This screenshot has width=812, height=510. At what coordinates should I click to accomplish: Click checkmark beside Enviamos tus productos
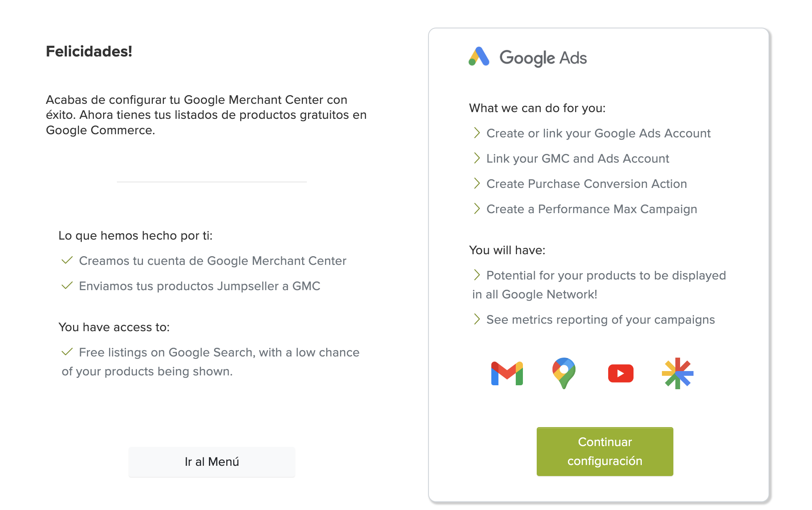67,285
